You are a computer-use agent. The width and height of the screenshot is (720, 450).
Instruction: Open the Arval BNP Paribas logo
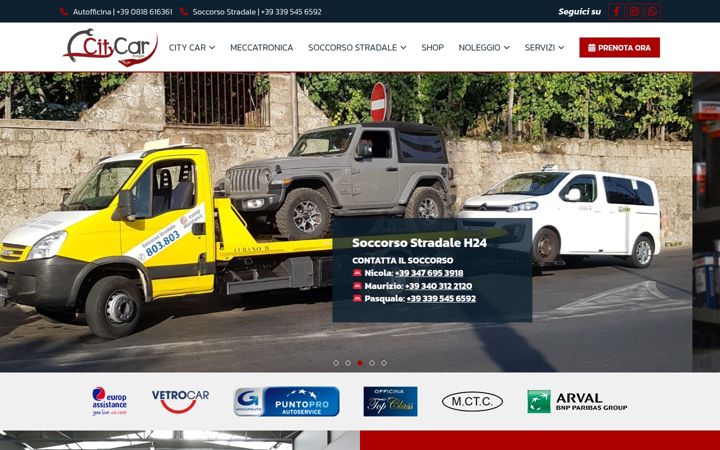point(577,401)
